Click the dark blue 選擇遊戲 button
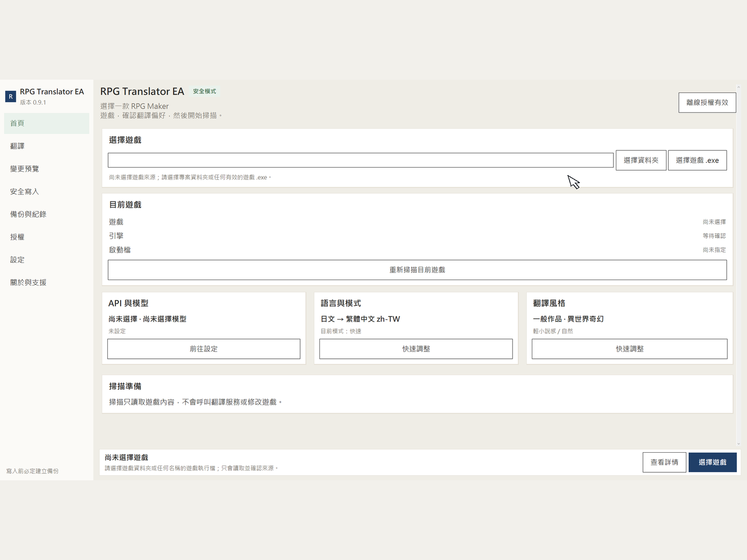 point(712,462)
